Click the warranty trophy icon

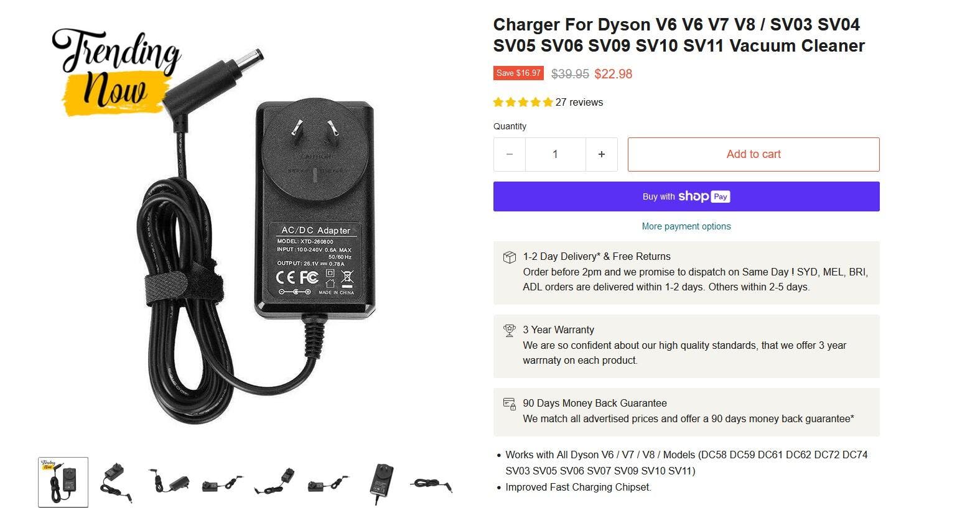tap(510, 330)
